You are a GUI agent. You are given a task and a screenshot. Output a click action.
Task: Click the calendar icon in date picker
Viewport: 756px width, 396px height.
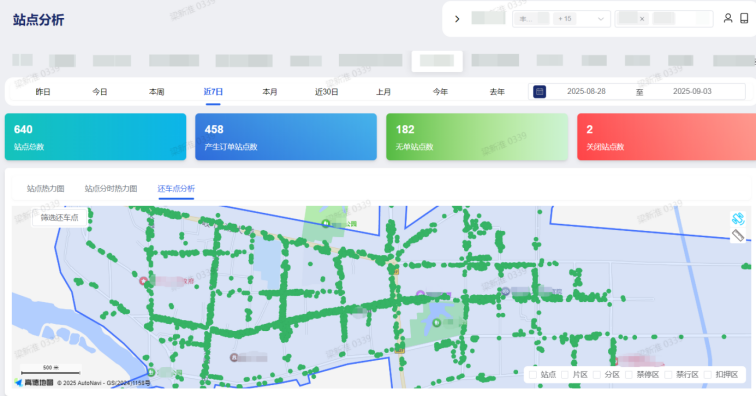(540, 92)
